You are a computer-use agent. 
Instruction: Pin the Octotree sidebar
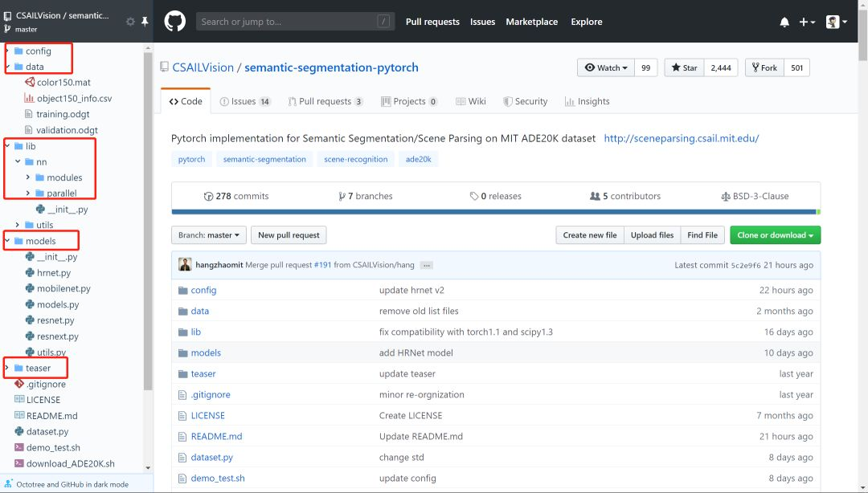(145, 22)
